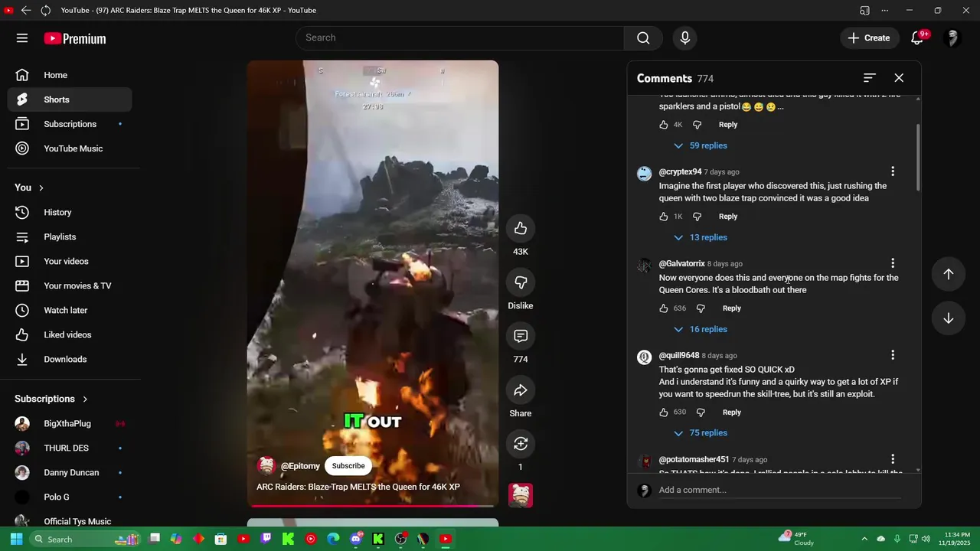Open Twitch from the taskbar
This screenshot has height=551, width=980.
pos(266,539)
